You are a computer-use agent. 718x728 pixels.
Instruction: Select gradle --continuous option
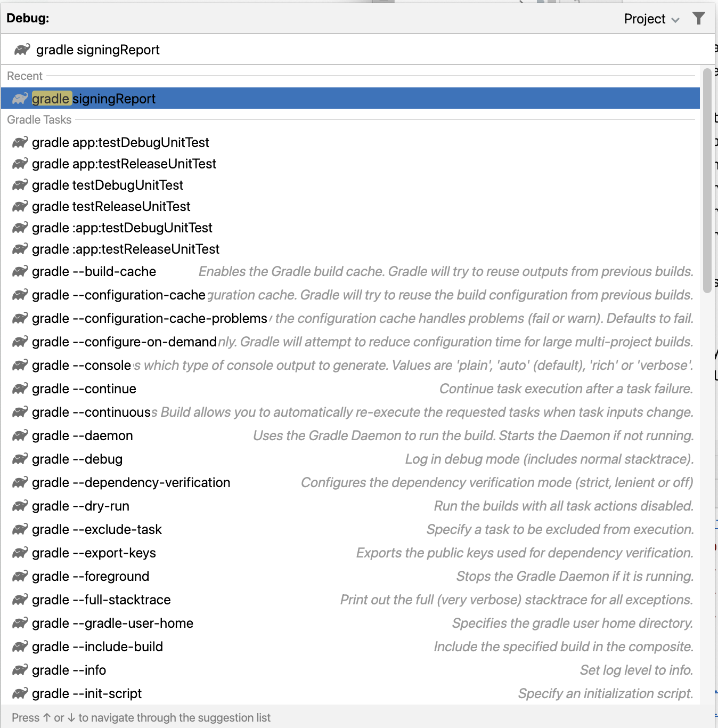pyautogui.click(x=350, y=412)
